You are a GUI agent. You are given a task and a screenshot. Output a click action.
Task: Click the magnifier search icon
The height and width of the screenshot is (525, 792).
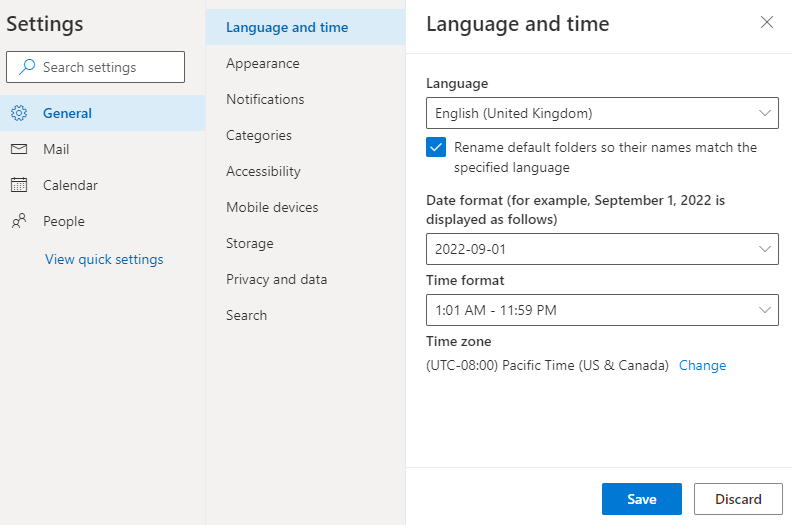(27, 67)
